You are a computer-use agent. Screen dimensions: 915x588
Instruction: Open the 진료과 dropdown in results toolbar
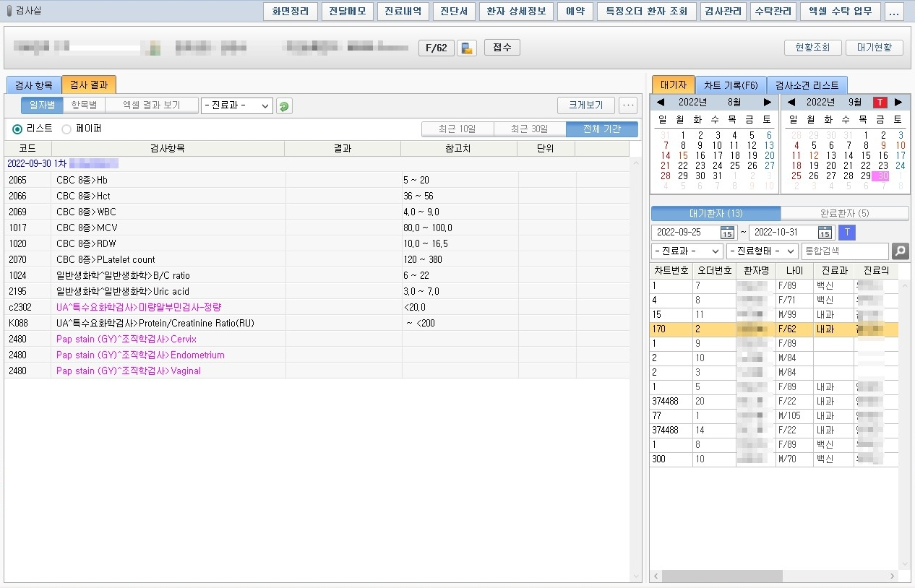click(x=237, y=105)
